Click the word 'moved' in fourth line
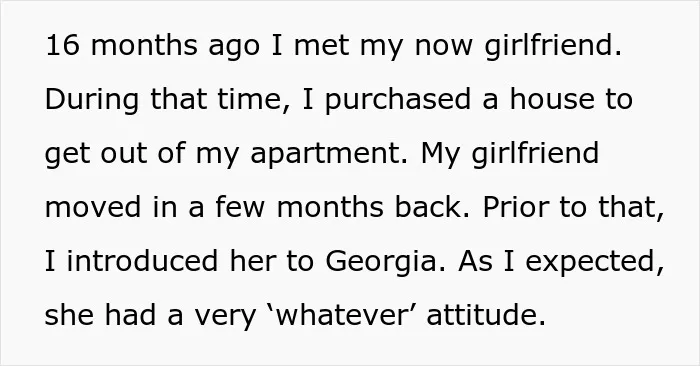The image size is (700, 366). tap(93, 207)
